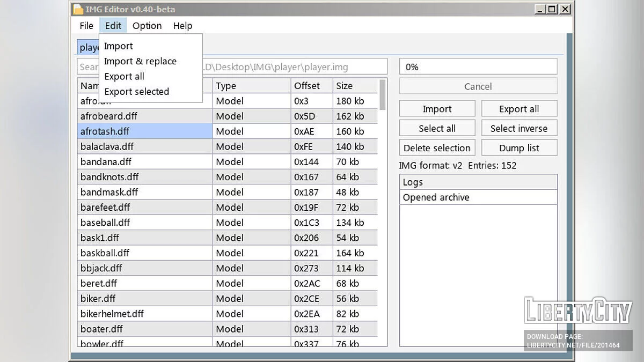Pick Export selected from Edit menu
Image resolution: width=644 pixels, height=362 pixels.
tap(136, 92)
